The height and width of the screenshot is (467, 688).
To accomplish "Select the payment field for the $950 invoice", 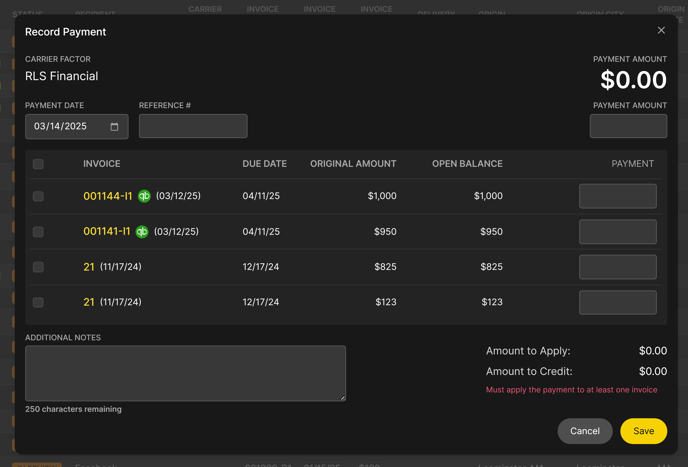I will coord(617,232).
